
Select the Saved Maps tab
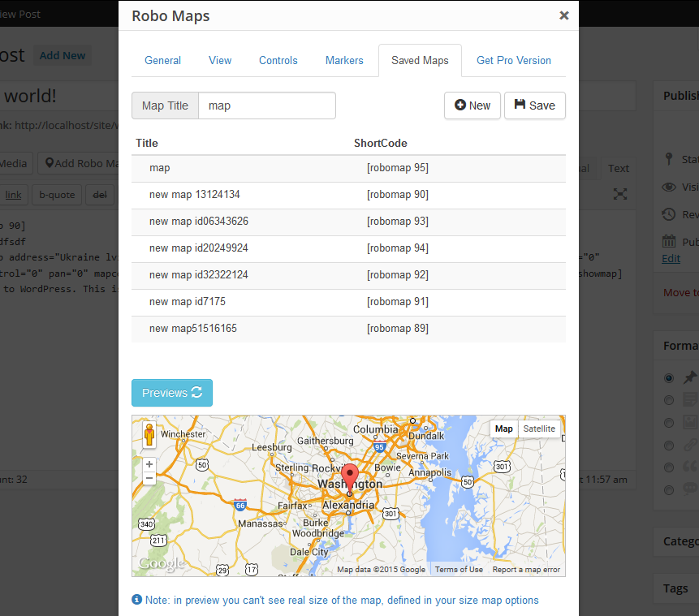(x=420, y=60)
